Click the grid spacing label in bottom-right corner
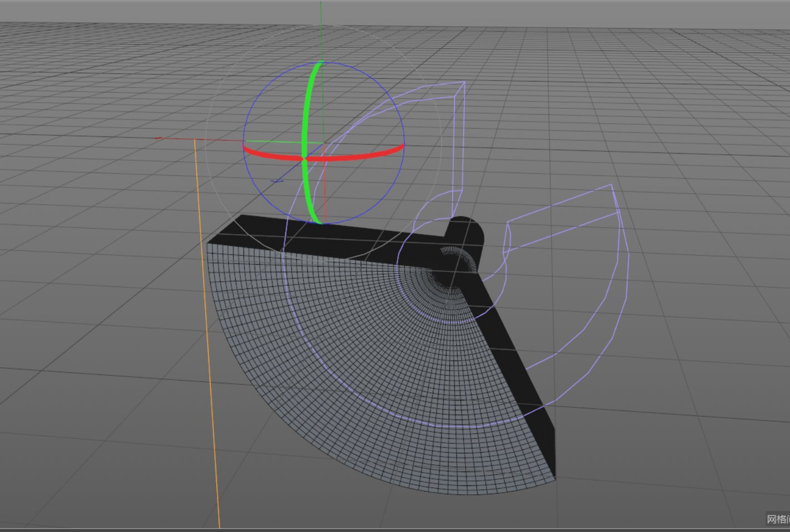790x532 pixels. [778, 519]
